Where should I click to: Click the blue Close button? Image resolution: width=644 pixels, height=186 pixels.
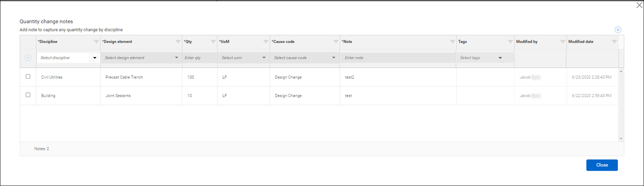coord(602,165)
